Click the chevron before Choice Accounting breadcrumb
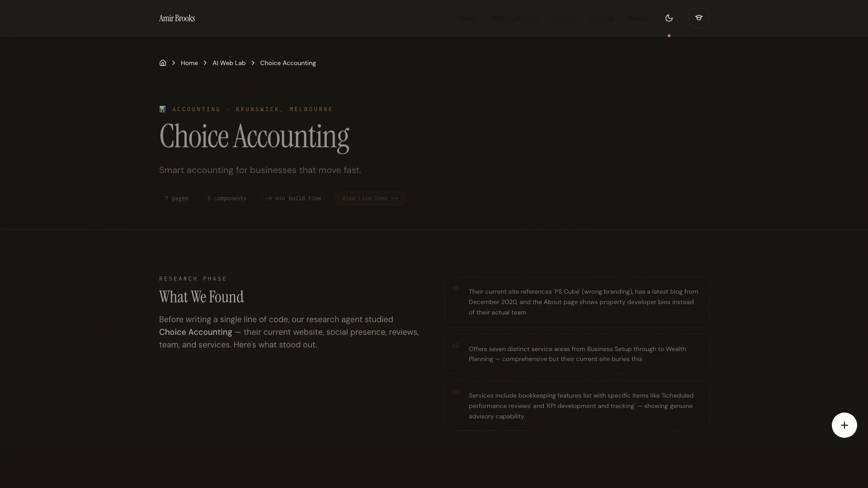 253,63
